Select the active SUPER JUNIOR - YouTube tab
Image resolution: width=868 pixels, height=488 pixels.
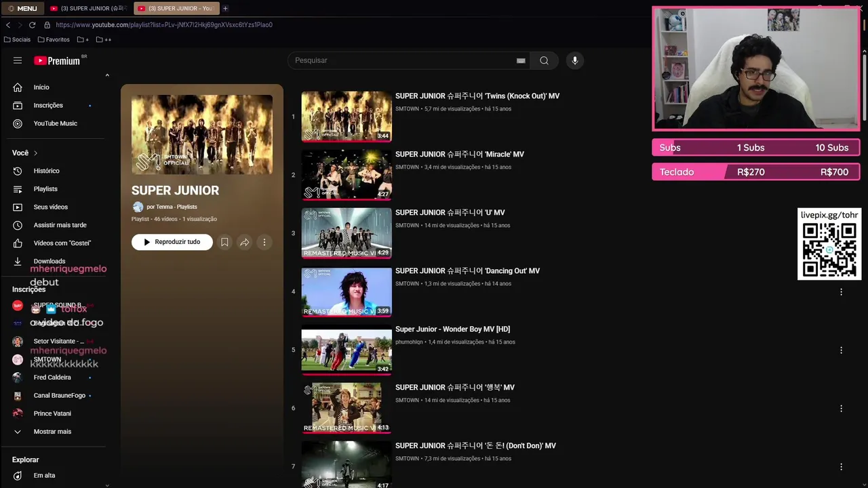click(x=175, y=8)
